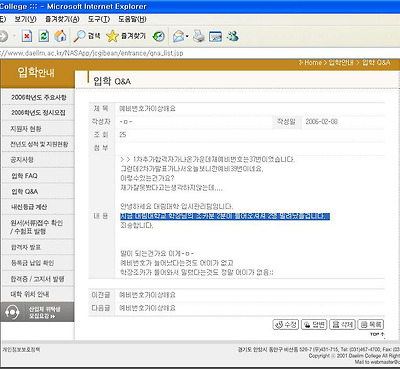Open the 다음글 next post link
Screen dimensions: 400x369
[x=147, y=308]
